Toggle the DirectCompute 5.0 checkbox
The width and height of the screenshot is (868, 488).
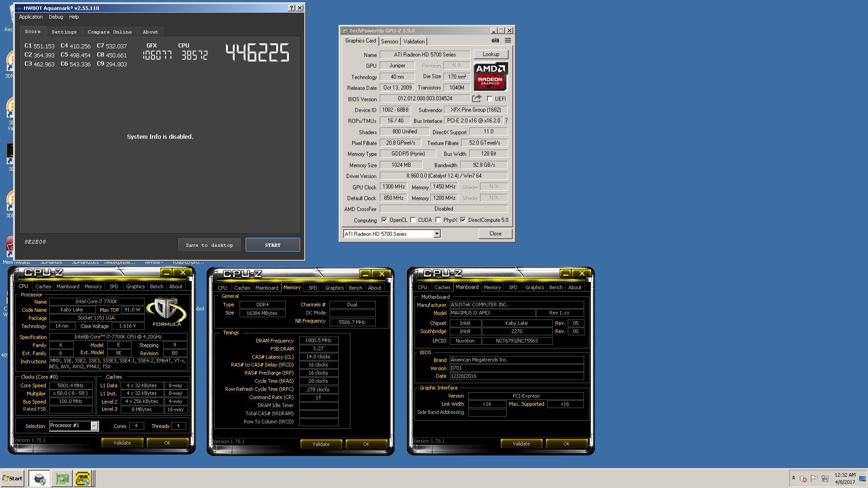pyautogui.click(x=463, y=220)
